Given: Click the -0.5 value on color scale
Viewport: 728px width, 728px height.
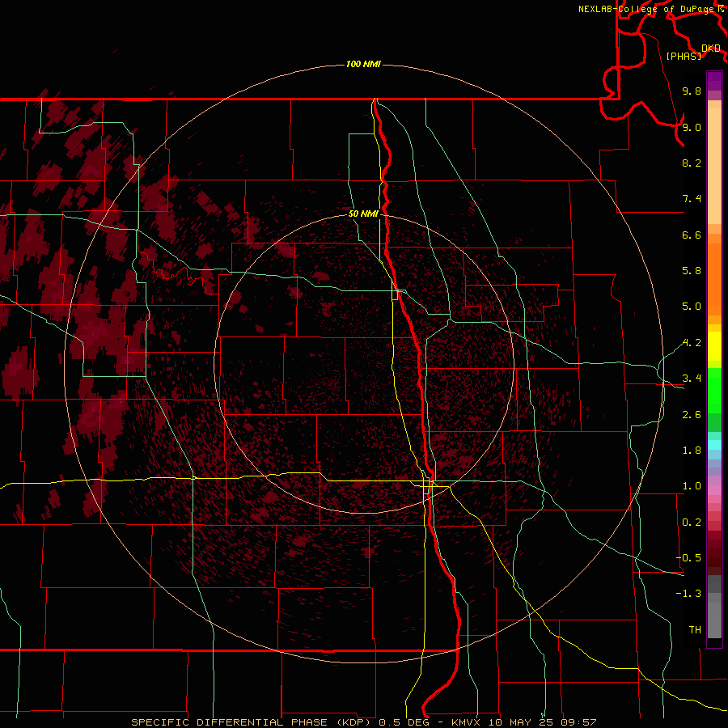Looking at the screenshot, I should (x=688, y=558).
